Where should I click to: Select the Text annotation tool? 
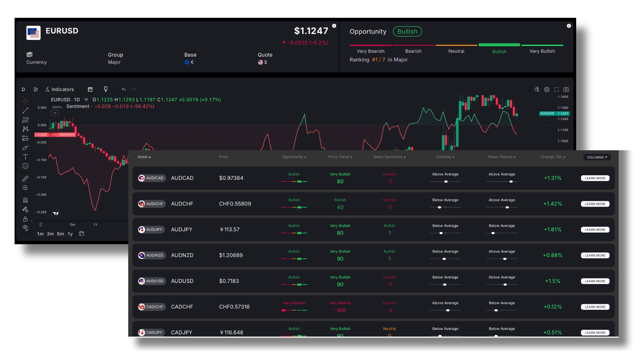(25, 157)
